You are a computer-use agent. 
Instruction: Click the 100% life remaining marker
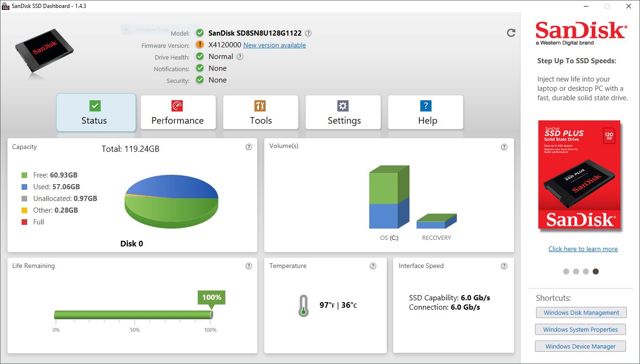point(211,297)
